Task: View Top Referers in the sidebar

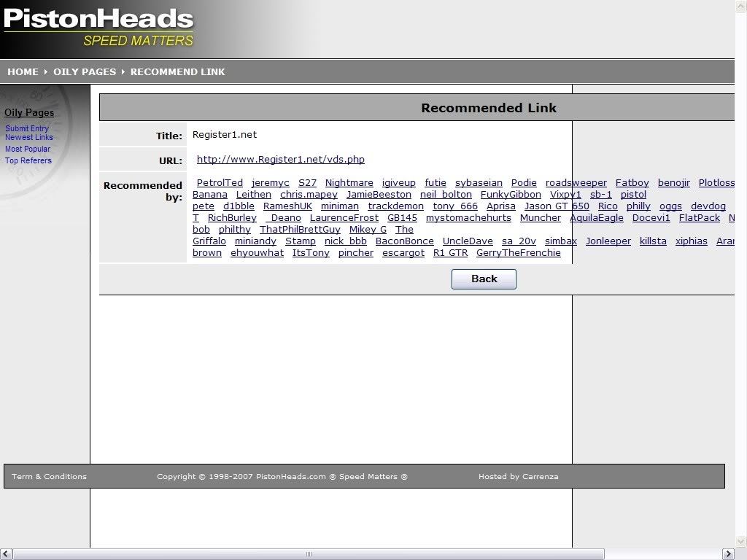Action: pos(28,160)
